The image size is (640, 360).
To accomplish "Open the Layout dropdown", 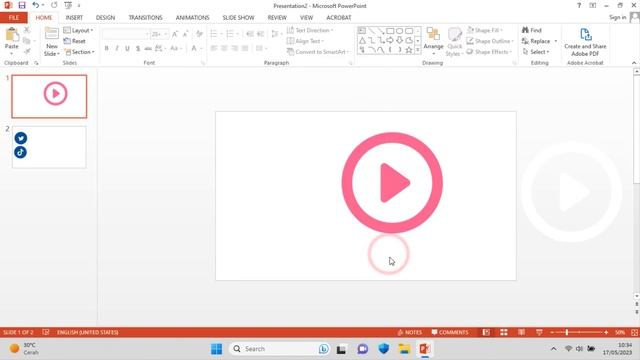I will pyautogui.click(x=78, y=31).
